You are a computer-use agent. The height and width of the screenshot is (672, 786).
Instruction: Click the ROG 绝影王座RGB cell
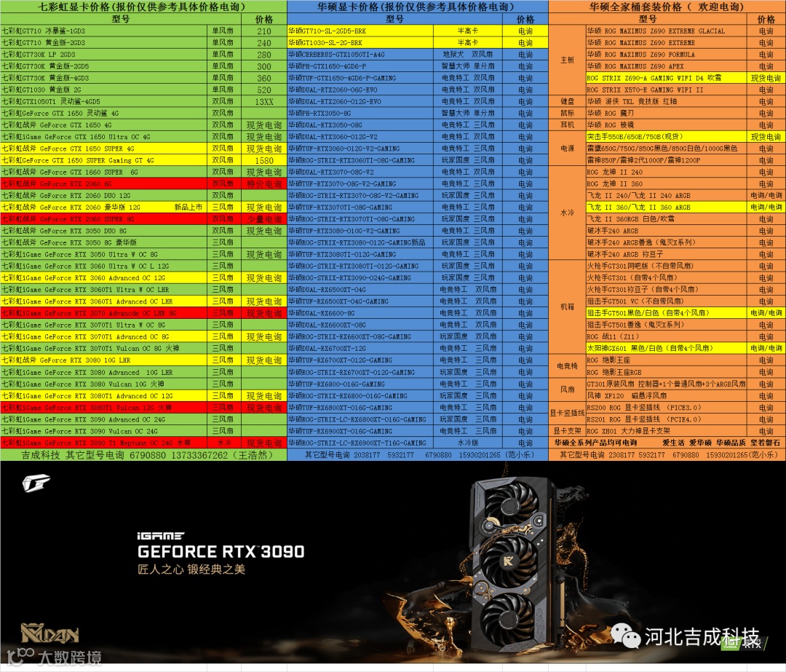point(666,372)
